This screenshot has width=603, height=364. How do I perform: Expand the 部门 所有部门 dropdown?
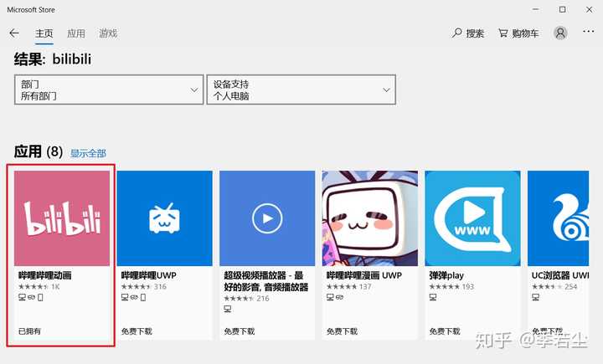[x=109, y=90]
